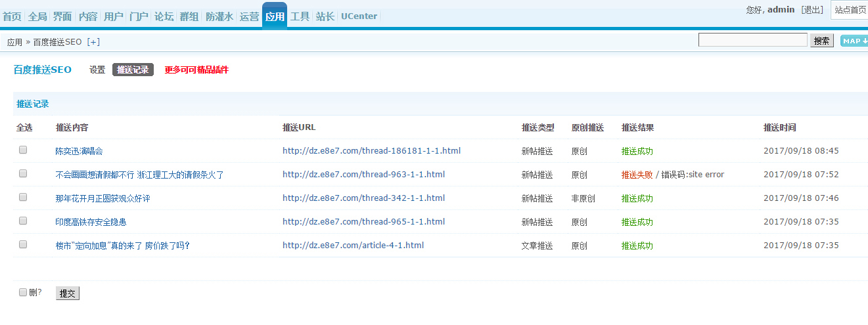Click the 推送失败 result text
This screenshot has height=325, width=868.
pos(637,175)
